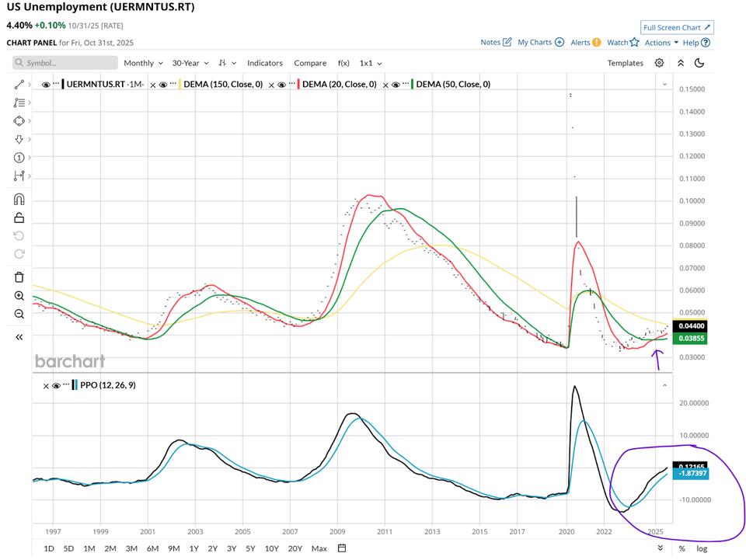The image size is (746, 560).
Task: Open the Monthly frequency dropdown
Action: tap(143, 63)
